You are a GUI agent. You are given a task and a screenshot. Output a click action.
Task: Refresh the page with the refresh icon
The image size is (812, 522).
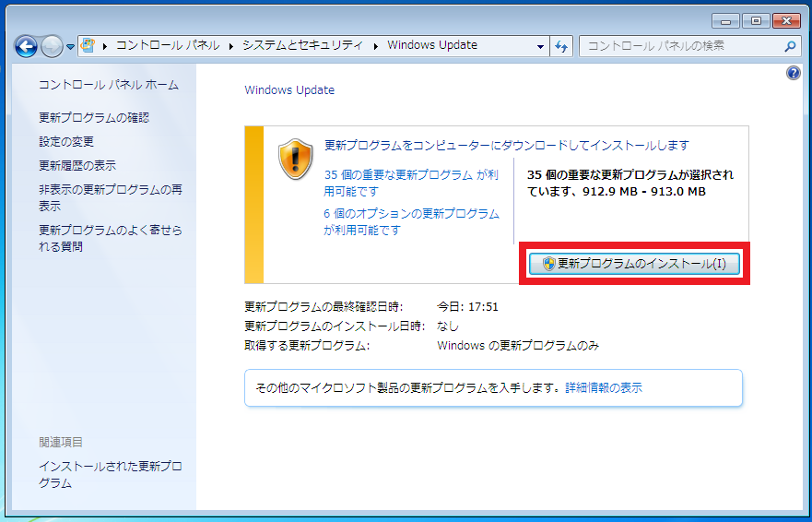tap(560, 47)
